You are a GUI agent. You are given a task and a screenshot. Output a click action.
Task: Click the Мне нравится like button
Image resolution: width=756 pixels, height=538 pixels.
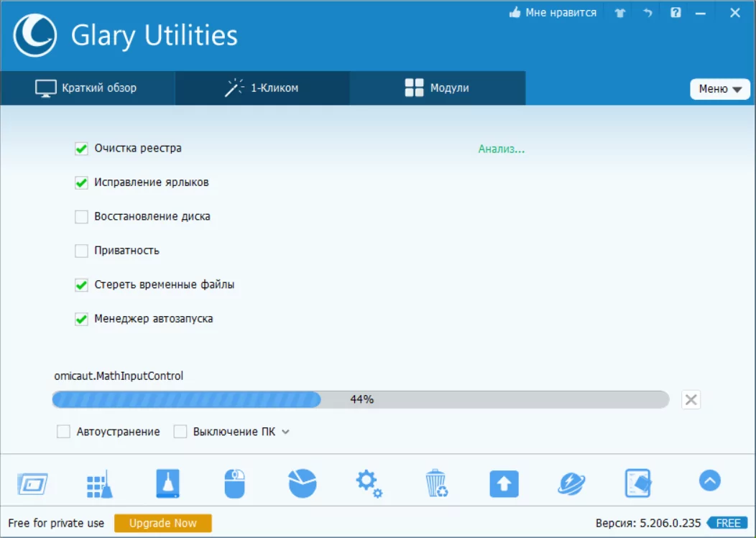point(553,13)
